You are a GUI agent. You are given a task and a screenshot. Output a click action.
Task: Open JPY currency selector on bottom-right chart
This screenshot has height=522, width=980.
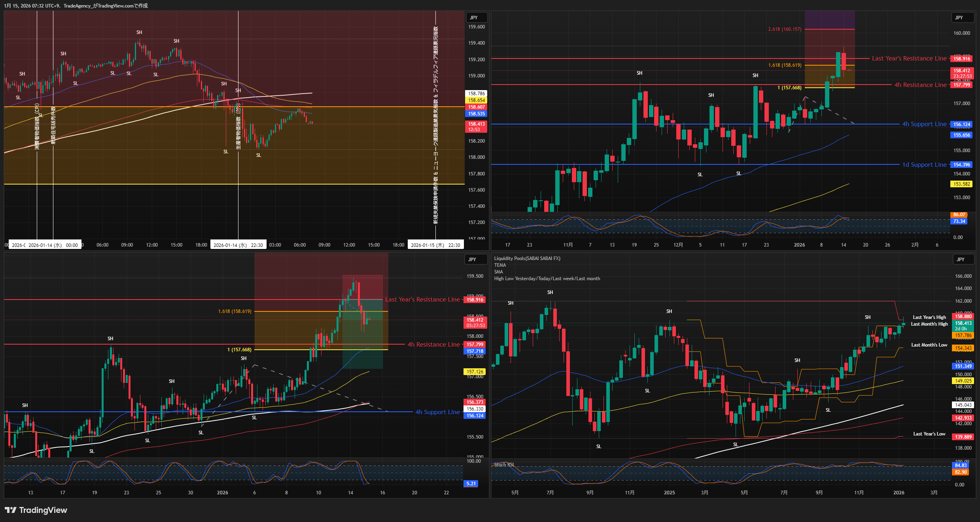point(961,260)
